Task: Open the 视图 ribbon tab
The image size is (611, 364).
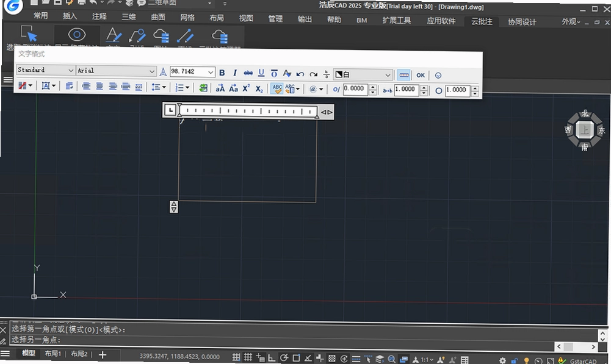Action: 246,18
